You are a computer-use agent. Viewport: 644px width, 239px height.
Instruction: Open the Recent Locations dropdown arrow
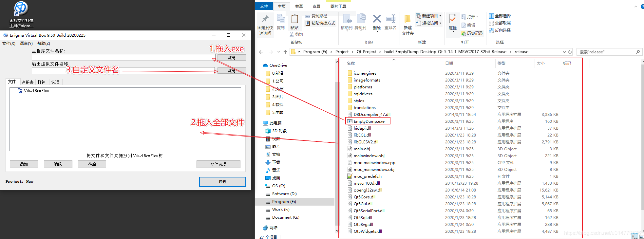[x=278, y=52]
